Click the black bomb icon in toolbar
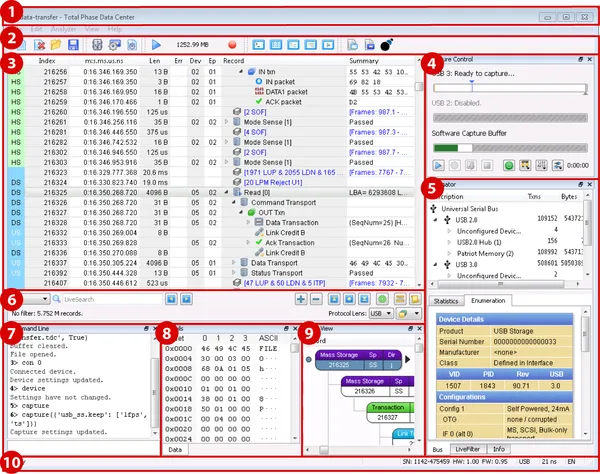 pos(386,45)
